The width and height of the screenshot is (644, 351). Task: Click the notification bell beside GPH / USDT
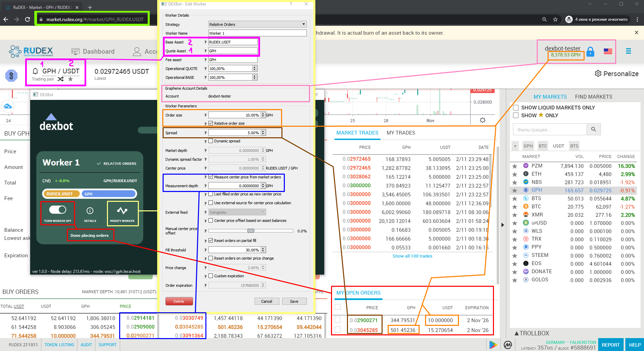35,71
